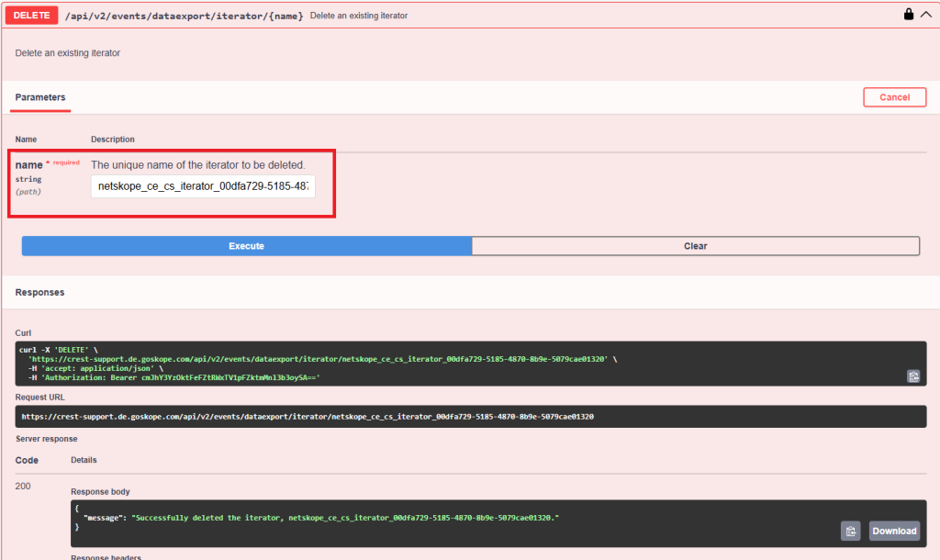
Task: Click the authorization lock icon
Action: point(909,15)
